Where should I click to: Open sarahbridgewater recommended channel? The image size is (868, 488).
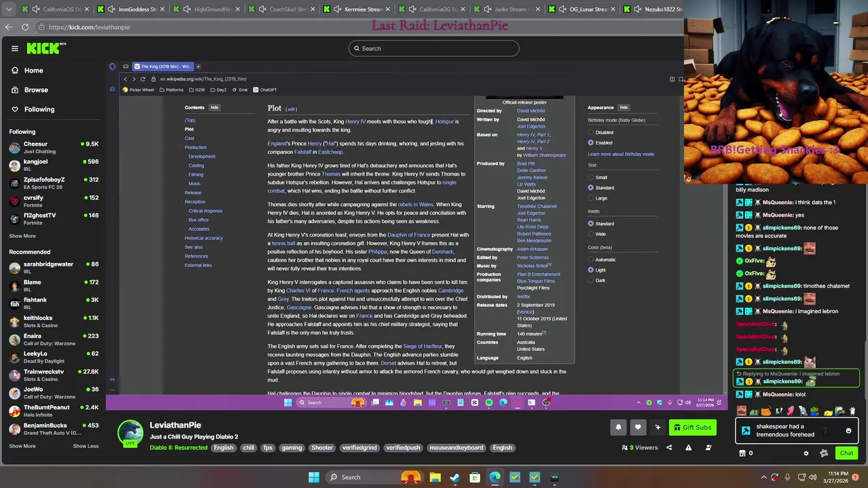click(54, 267)
